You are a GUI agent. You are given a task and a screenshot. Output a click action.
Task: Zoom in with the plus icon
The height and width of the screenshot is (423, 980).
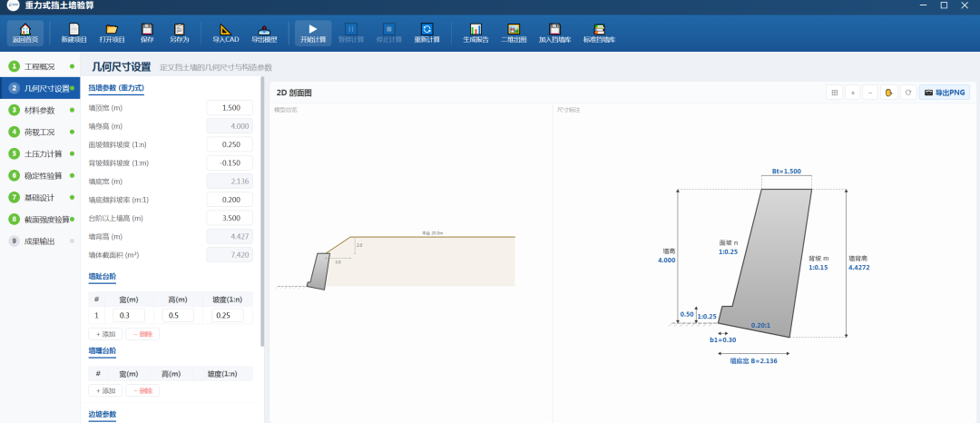coord(852,93)
